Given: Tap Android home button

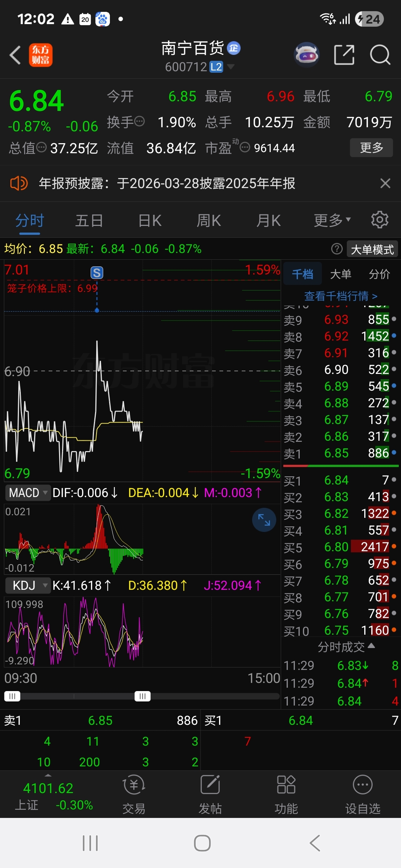Looking at the screenshot, I should click(202, 843).
